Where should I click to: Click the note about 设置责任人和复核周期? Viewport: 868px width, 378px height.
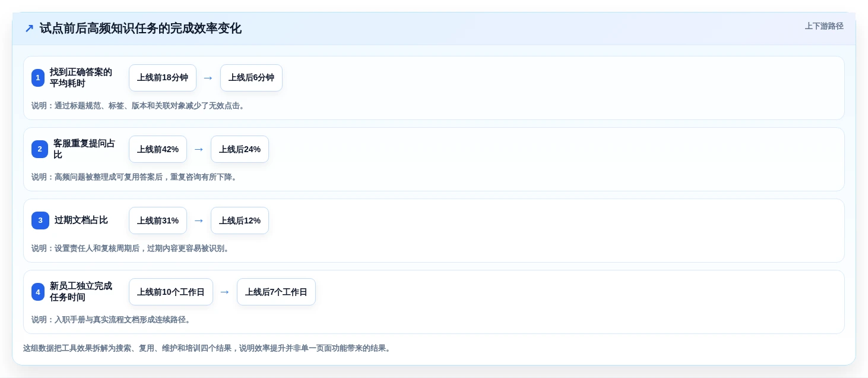tap(131, 248)
